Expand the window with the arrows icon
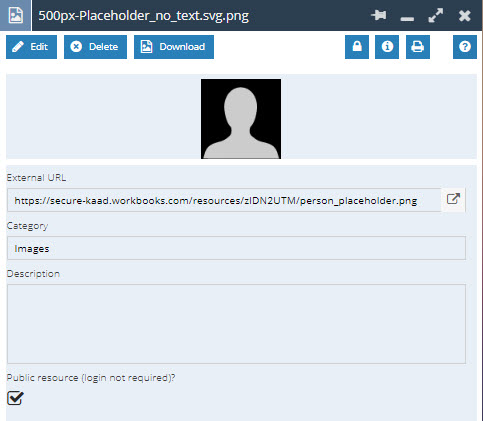This screenshot has width=483, height=421. pyautogui.click(x=436, y=15)
